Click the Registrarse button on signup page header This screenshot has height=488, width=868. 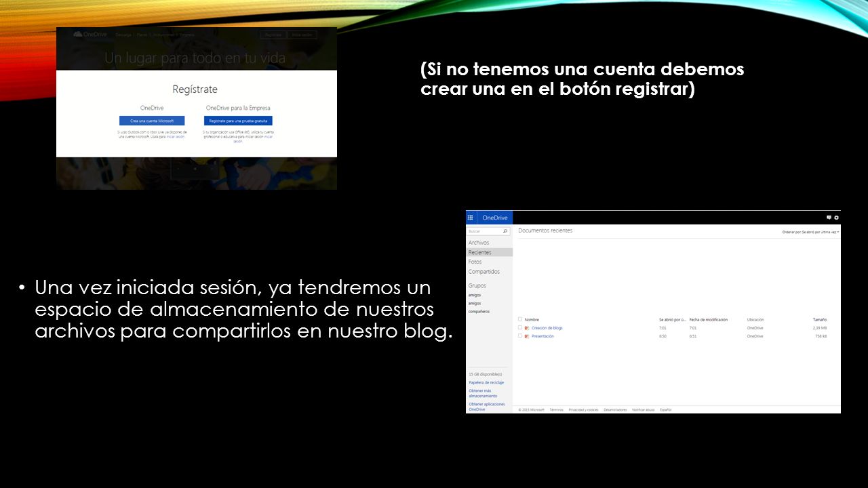coord(273,35)
